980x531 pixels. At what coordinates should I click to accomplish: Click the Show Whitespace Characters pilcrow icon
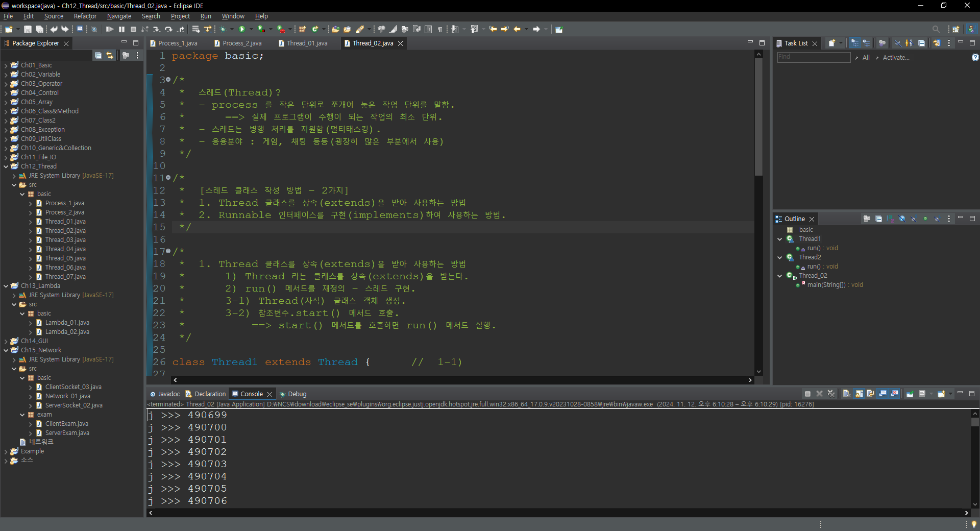[439, 30]
